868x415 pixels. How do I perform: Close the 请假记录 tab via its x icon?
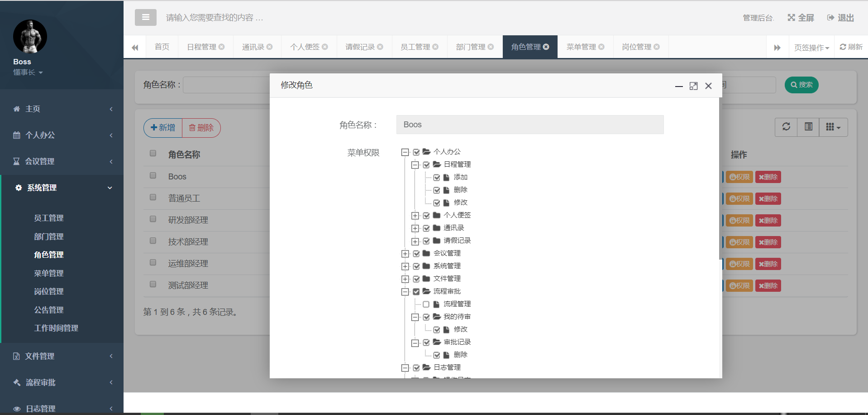[380, 47]
